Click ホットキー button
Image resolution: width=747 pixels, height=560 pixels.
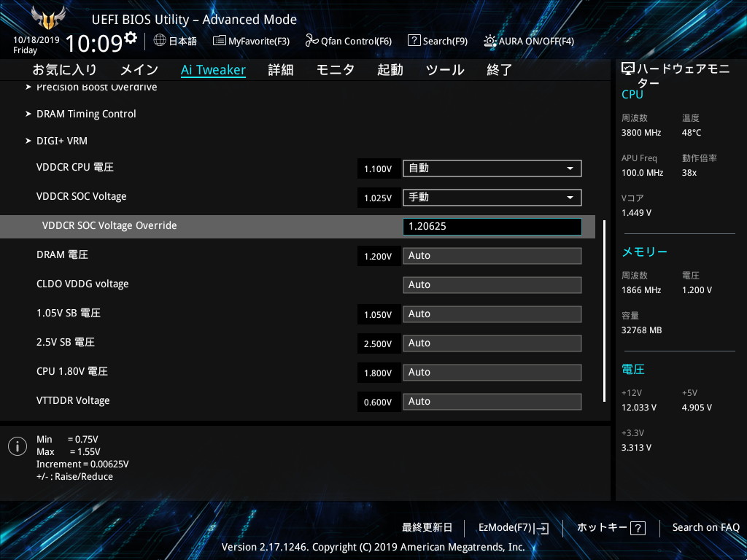(x=611, y=528)
